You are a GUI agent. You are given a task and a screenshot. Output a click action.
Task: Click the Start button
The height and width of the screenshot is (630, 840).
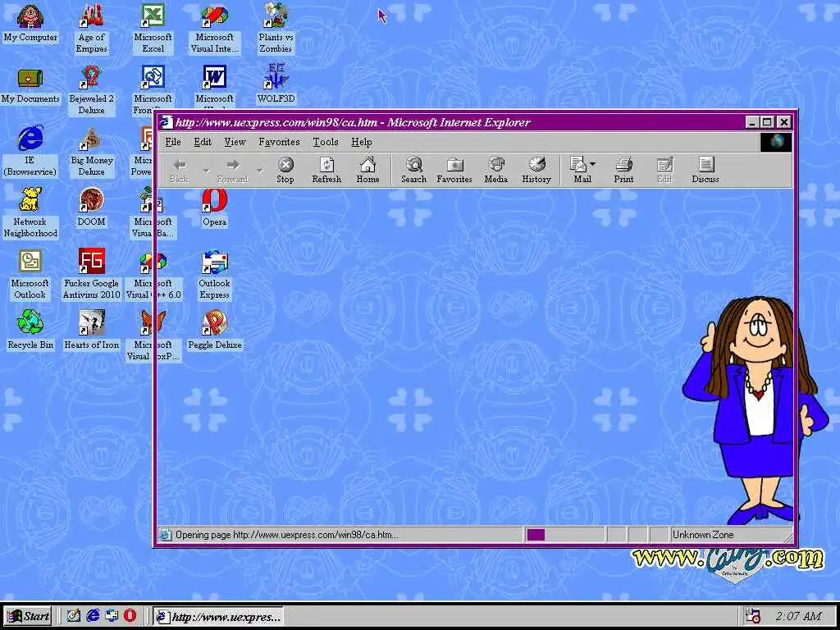coord(28,616)
